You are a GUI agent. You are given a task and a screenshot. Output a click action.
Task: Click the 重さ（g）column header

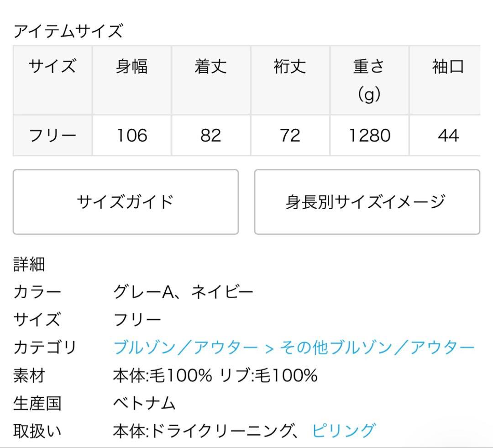tap(370, 80)
